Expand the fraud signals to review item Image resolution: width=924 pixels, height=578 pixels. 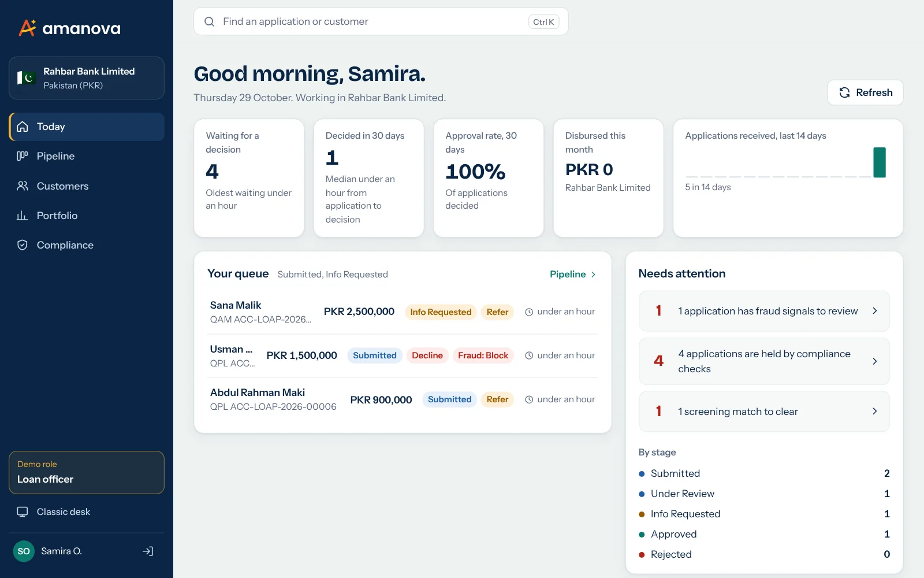click(764, 311)
